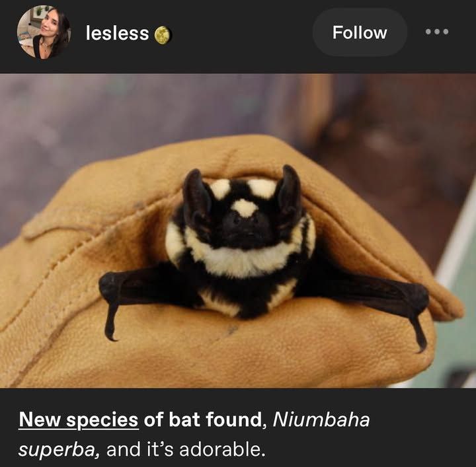The width and height of the screenshot is (476, 467).
Task: Click the blurred purple background of photo
Action: pyautogui.click(x=122, y=122)
